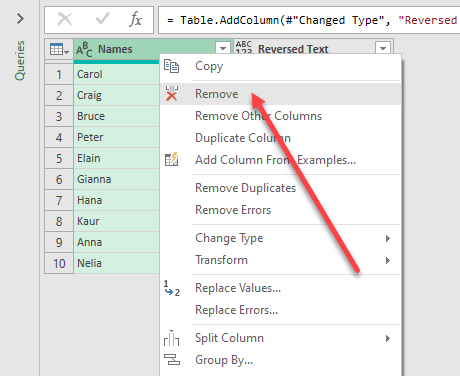The width and height of the screenshot is (460, 376).
Task: Confirm the formula with the checkmark icon
Action: click(x=102, y=19)
